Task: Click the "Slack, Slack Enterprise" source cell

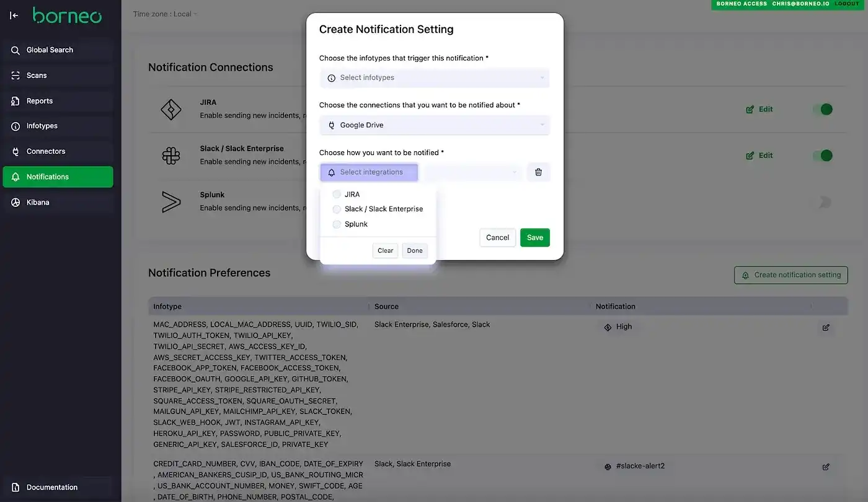Action: (x=412, y=464)
